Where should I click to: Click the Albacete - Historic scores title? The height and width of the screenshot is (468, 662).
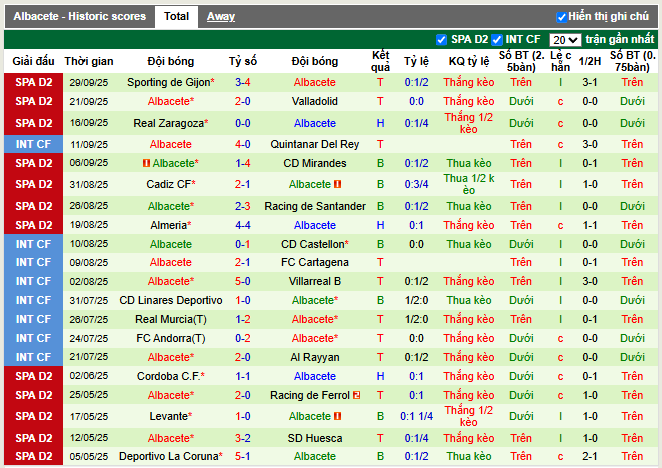[x=79, y=16]
